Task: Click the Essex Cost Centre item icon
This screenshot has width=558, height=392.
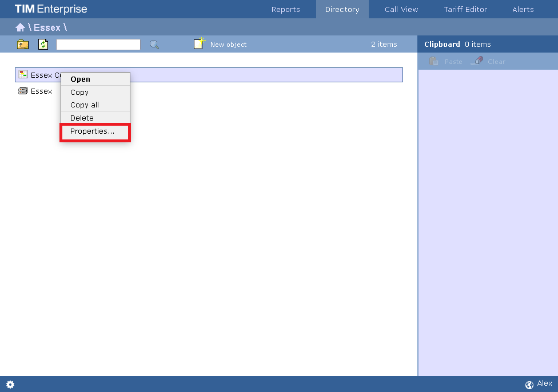Action: [x=23, y=75]
